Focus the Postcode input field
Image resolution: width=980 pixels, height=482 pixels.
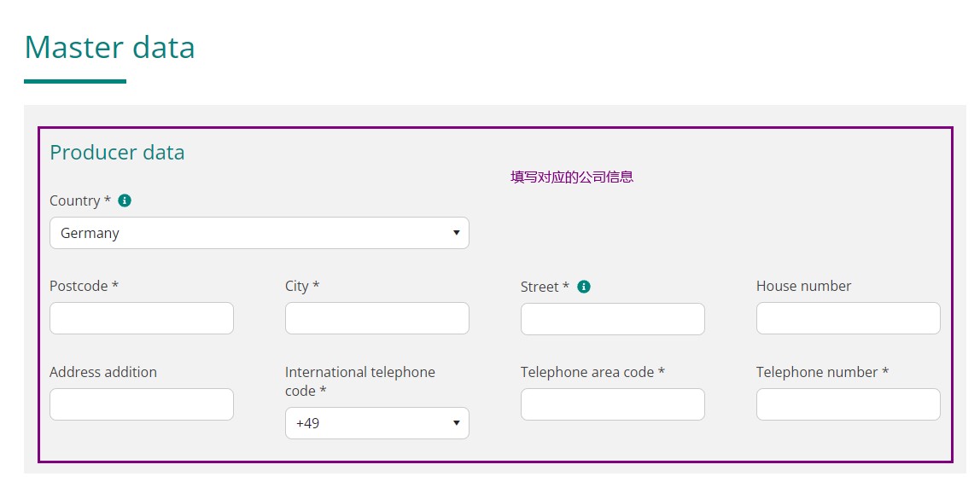tap(142, 318)
